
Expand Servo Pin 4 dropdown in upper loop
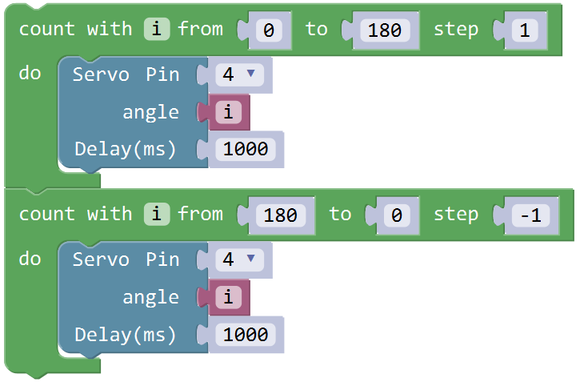point(239,74)
